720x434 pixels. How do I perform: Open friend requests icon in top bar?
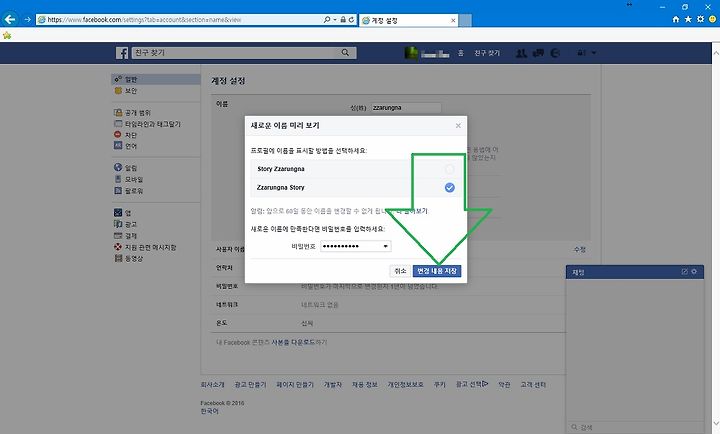point(521,53)
